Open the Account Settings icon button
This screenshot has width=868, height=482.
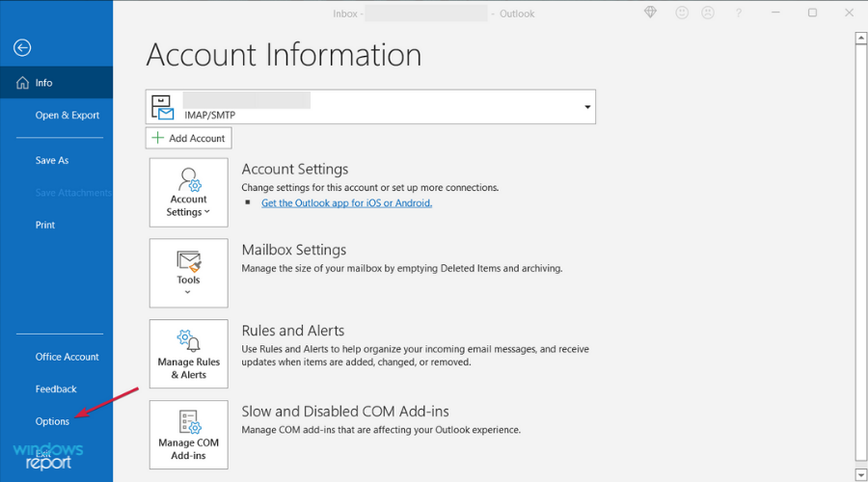click(189, 191)
